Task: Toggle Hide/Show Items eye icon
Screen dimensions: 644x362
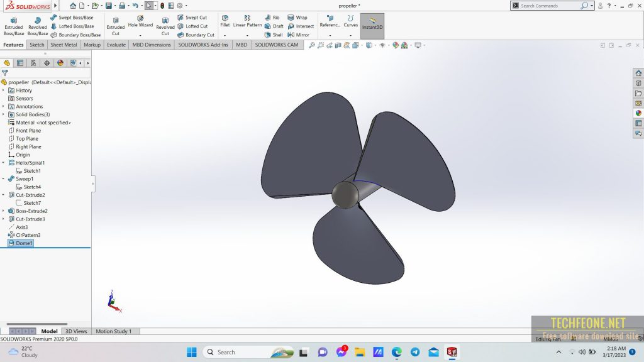Action: 382,45
